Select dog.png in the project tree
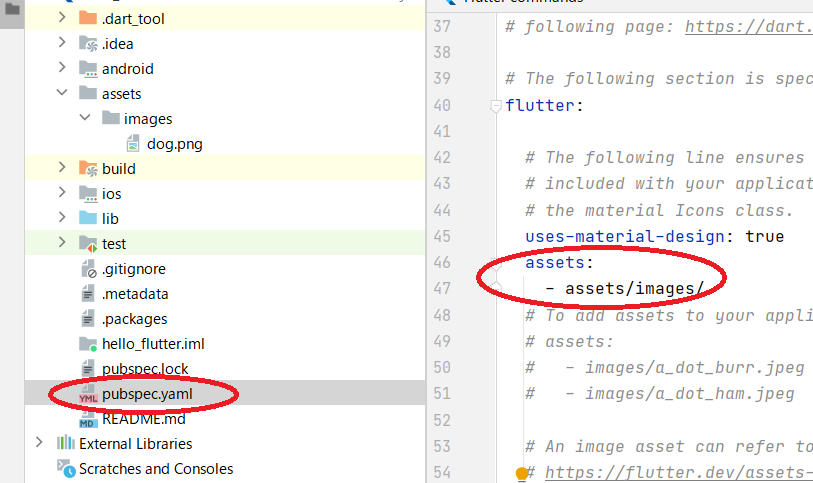 [x=175, y=144]
